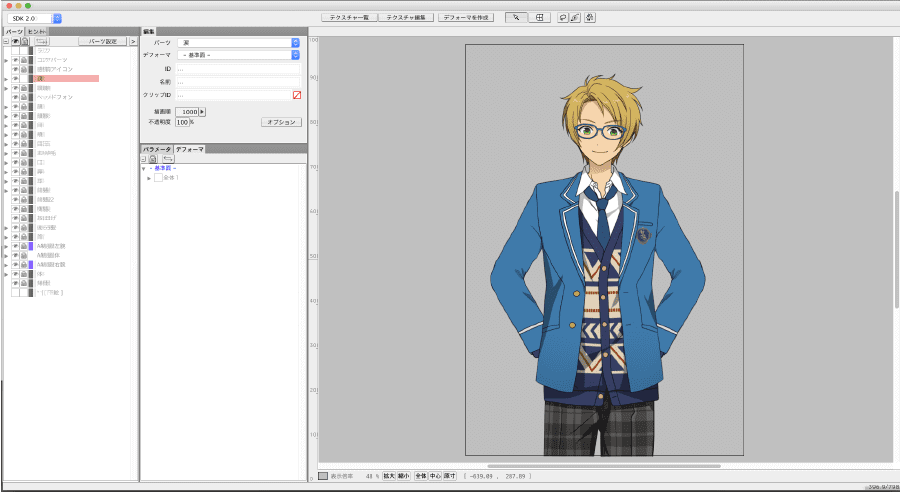This screenshot has width=900, height=492.
Task: Expand the A制服体 part group
Action: click(6, 255)
